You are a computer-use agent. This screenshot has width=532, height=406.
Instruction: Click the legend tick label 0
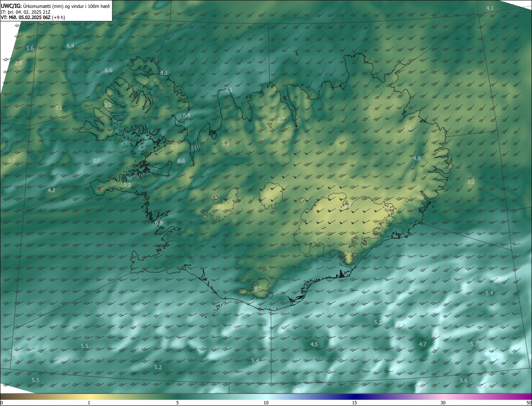coord(2,403)
